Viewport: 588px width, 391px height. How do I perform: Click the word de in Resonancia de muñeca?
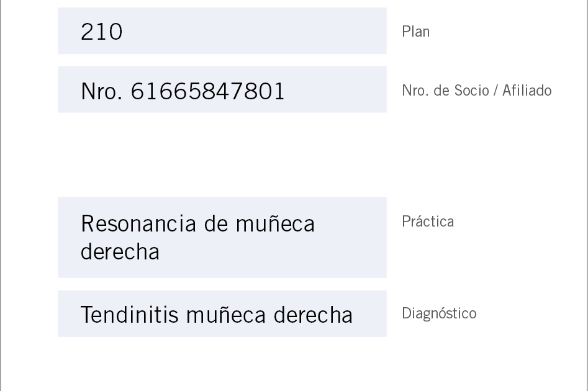click(x=216, y=224)
